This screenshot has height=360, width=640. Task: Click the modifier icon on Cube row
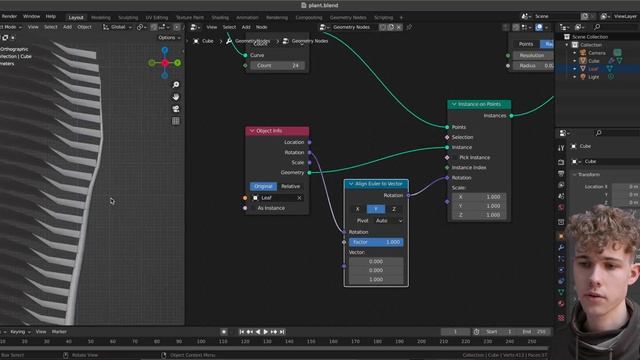[611, 61]
